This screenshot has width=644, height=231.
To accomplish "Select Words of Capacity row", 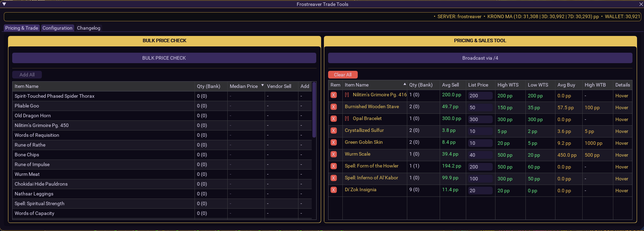I will pos(162,213).
